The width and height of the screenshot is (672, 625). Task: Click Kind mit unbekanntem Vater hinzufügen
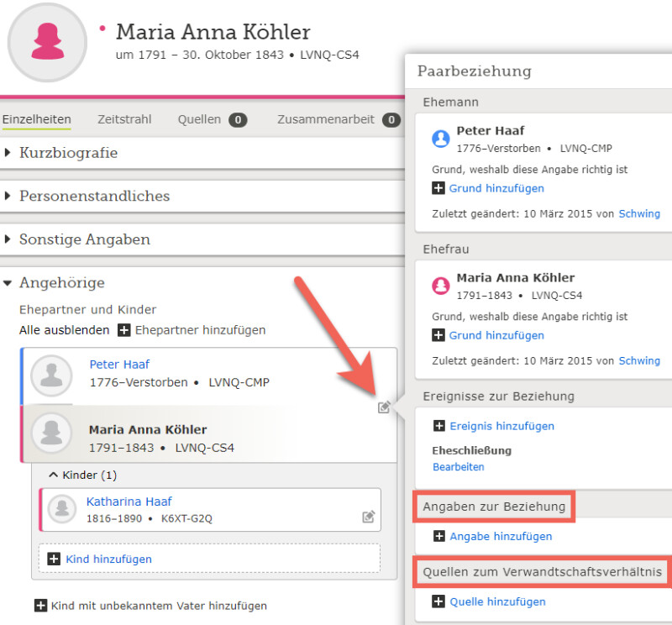click(159, 606)
